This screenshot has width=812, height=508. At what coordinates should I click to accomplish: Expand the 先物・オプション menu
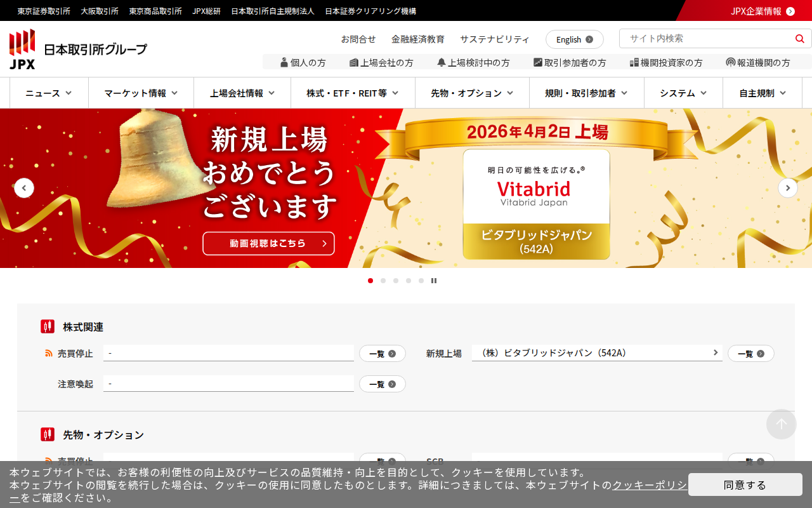pos(472,93)
